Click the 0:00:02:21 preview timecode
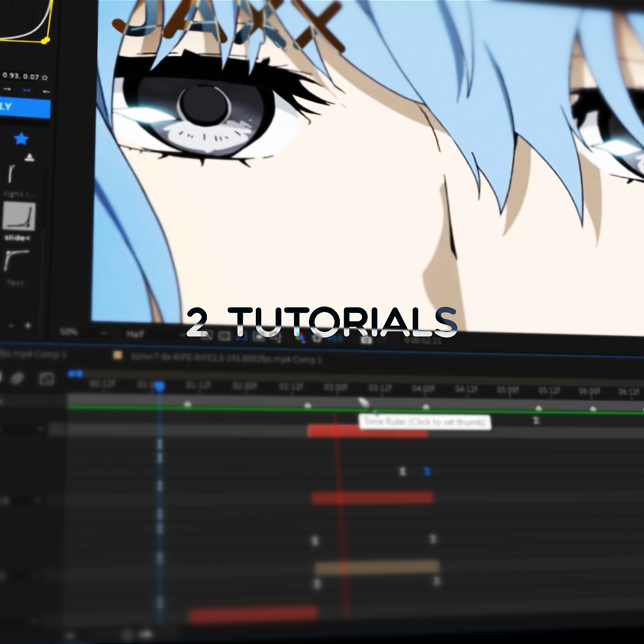The height and width of the screenshot is (644, 644). click(x=423, y=340)
